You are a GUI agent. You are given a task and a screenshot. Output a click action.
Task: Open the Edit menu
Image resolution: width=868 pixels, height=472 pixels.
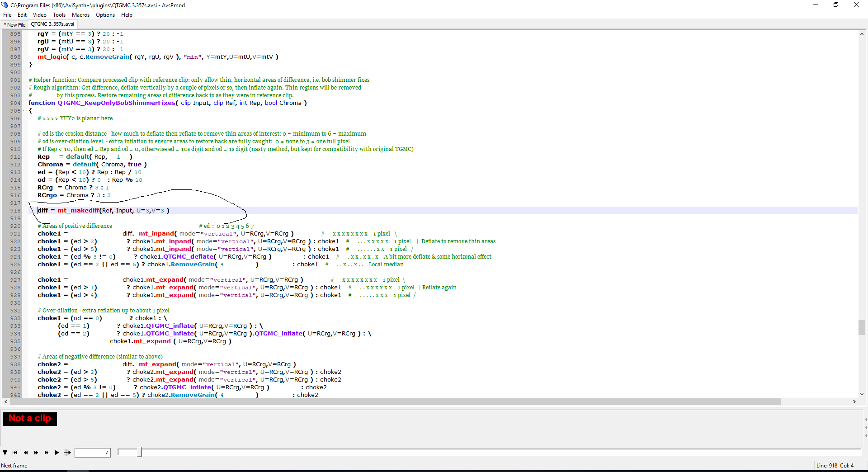(22, 15)
